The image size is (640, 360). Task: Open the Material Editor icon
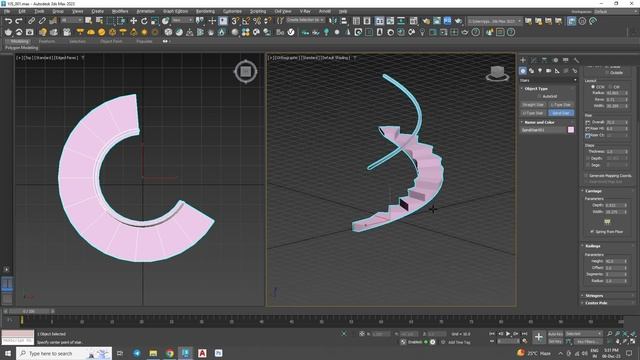coord(413,21)
